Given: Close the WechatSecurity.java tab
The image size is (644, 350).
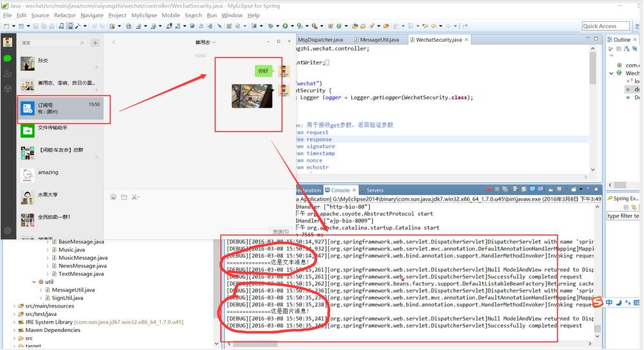Looking at the screenshot, I should [466, 40].
